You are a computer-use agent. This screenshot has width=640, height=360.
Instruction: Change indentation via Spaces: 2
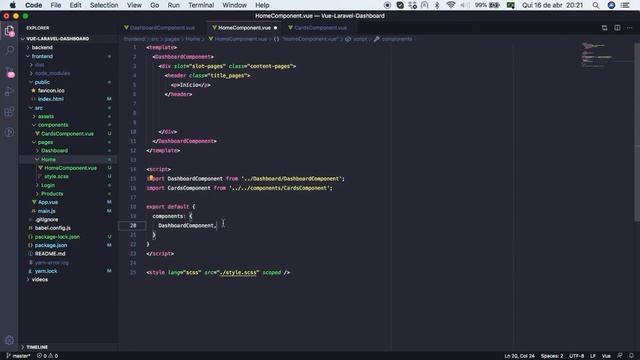tap(552, 356)
